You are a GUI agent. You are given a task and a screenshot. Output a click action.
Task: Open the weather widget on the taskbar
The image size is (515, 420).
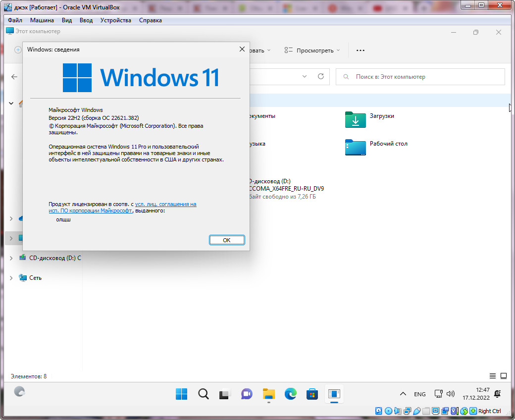click(x=19, y=391)
